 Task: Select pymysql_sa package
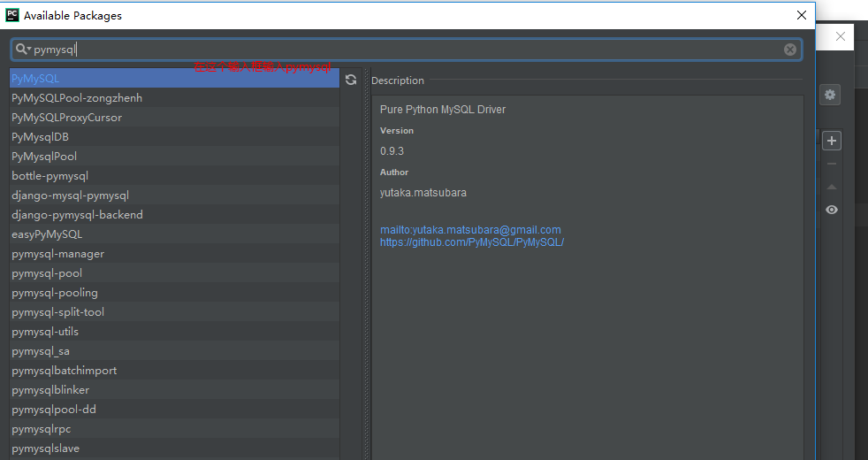tap(174, 351)
